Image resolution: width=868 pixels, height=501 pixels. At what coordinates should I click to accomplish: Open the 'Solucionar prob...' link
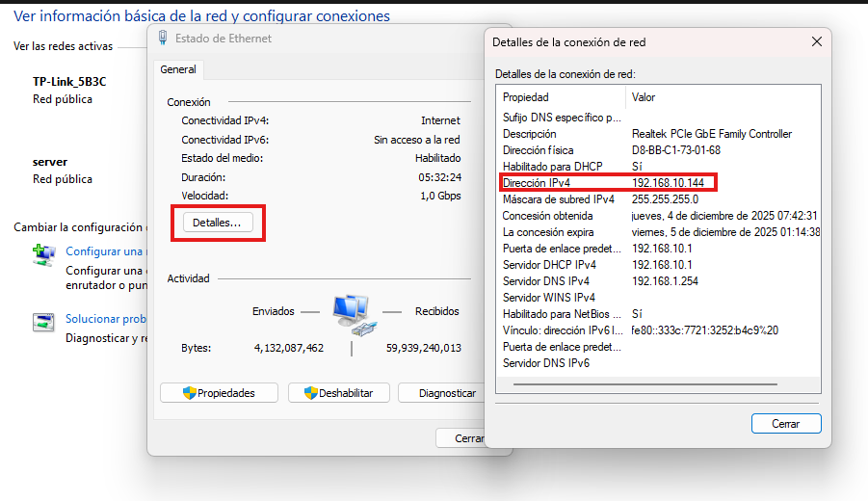click(105, 319)
